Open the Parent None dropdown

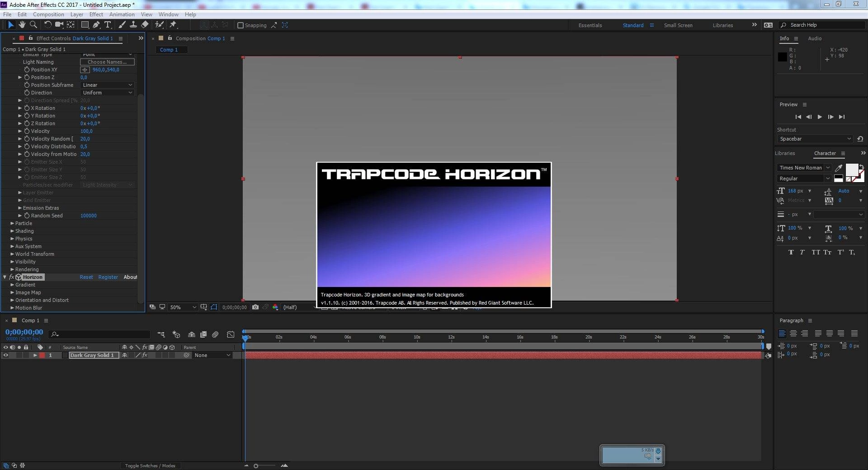click(212, 355)
